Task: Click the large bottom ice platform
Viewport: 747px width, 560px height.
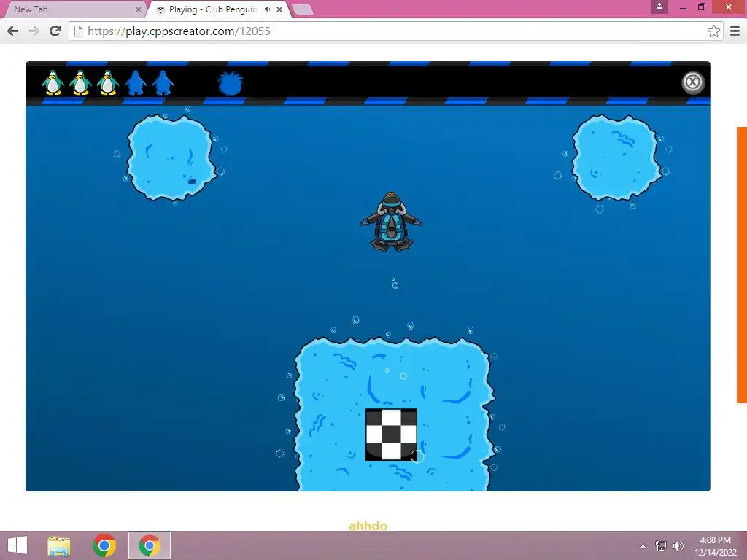Action: 393,414
